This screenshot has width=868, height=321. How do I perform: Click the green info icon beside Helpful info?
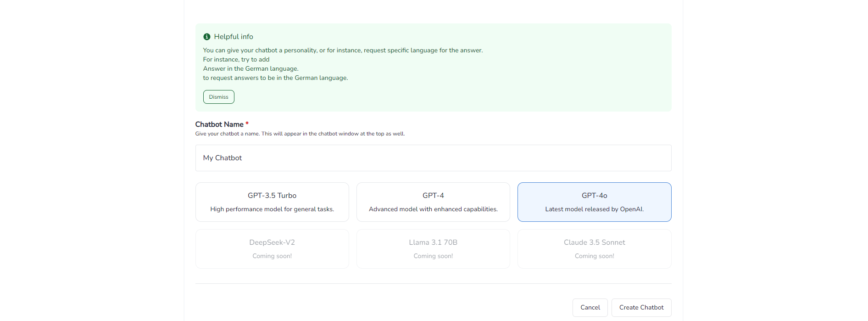coord(207,37)
